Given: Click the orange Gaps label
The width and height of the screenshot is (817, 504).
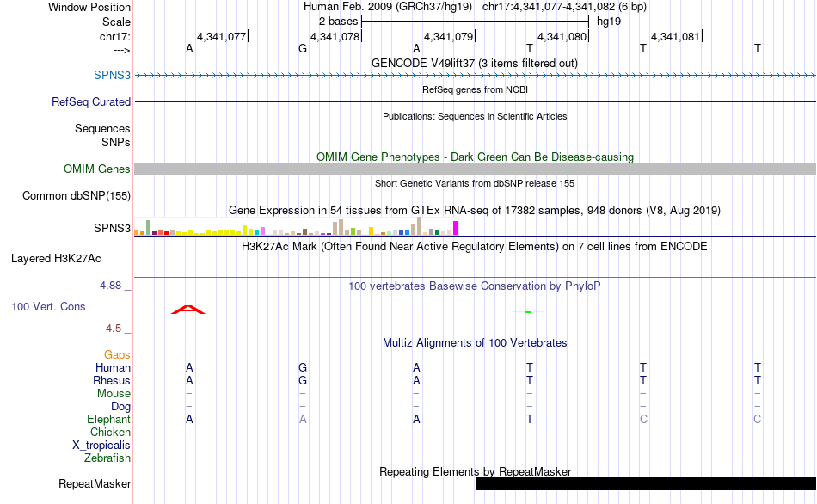Looking at the screenshot, I should click(117, 354).
